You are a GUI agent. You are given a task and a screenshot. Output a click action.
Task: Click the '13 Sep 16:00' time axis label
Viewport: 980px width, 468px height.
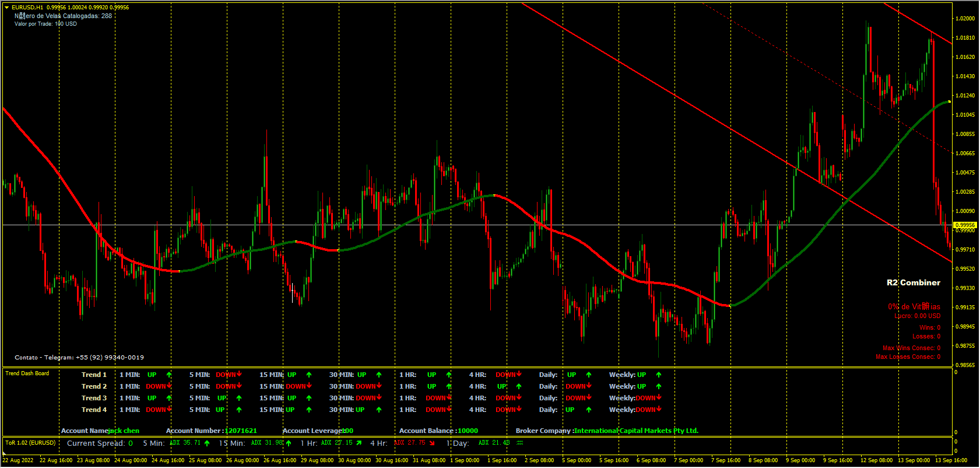[951, 460]
